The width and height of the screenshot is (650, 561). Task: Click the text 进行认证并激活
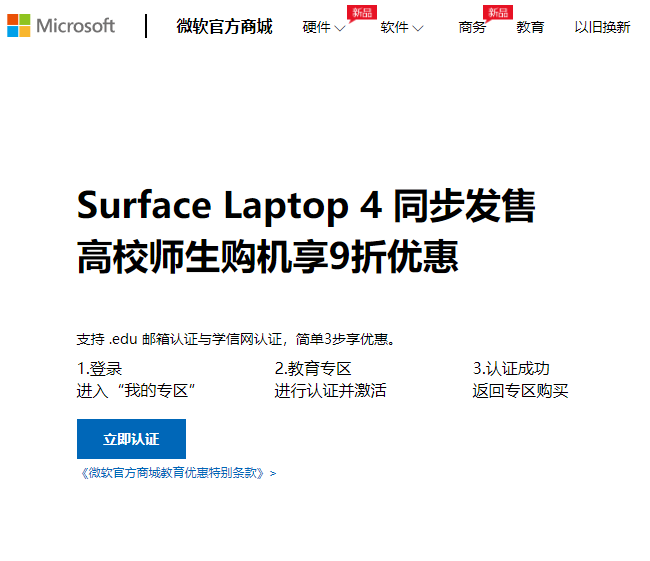click(330, 391)
